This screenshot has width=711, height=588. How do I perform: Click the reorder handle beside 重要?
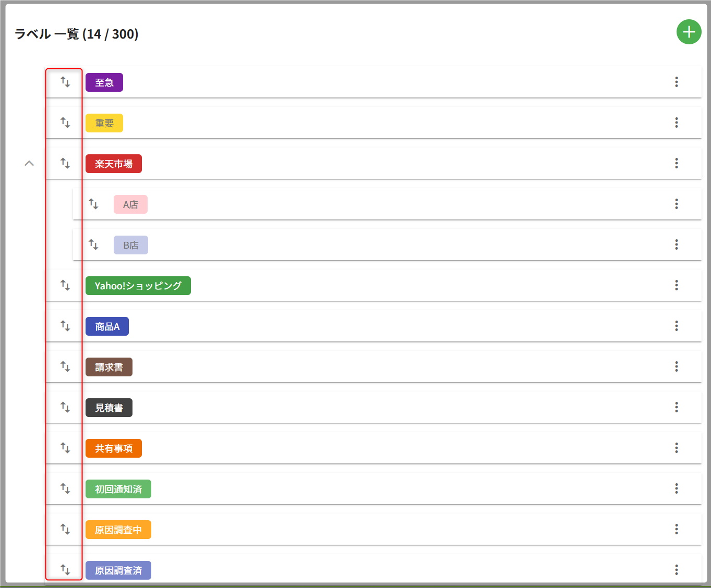65,123
